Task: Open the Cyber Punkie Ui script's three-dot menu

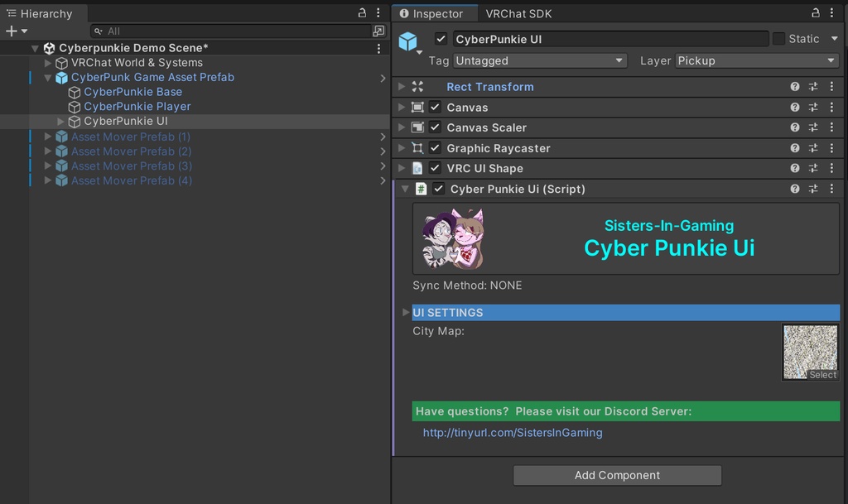Action: click(832, 189)
